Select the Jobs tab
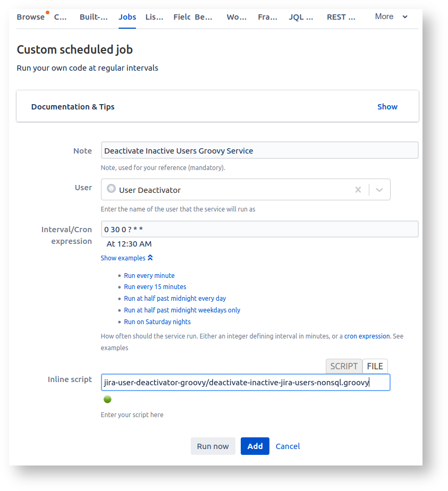Image resolution: width=448 pixels, height=491 pixels. [127, 17]
